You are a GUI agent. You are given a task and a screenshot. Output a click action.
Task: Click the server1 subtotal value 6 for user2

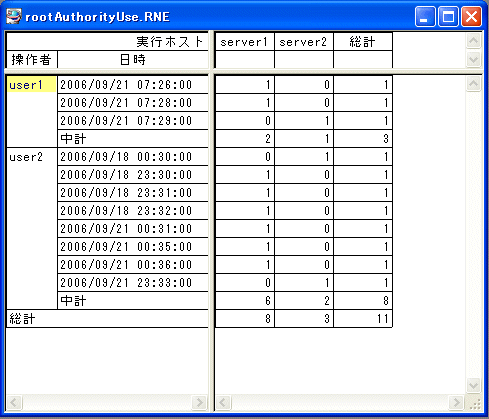click(x=245, y=301)
